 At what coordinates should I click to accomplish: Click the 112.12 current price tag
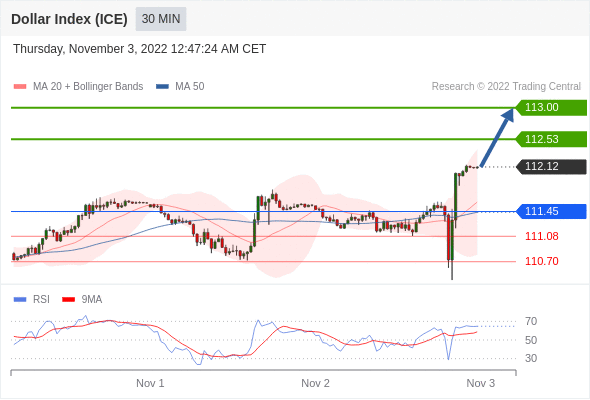(551, 167)
